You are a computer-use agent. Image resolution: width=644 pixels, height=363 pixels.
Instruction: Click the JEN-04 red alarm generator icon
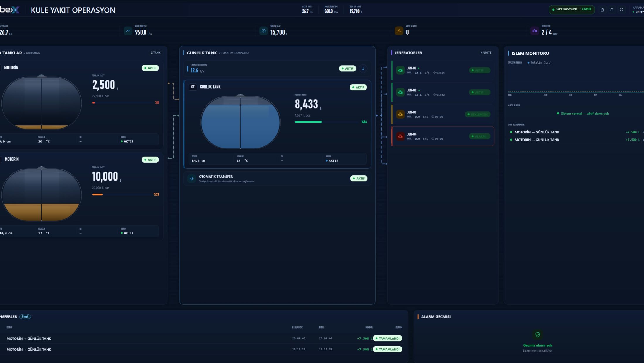[x=400, y=136]
